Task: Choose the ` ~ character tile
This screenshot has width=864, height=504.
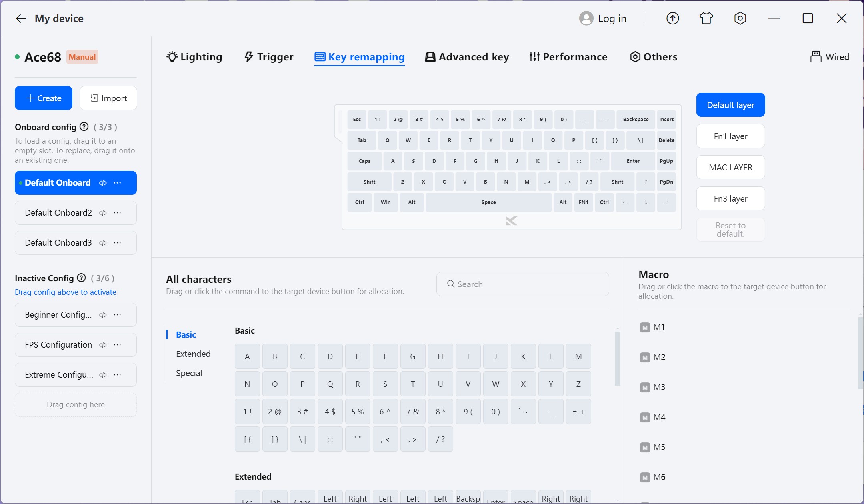Action: click(x=523, y=412)
